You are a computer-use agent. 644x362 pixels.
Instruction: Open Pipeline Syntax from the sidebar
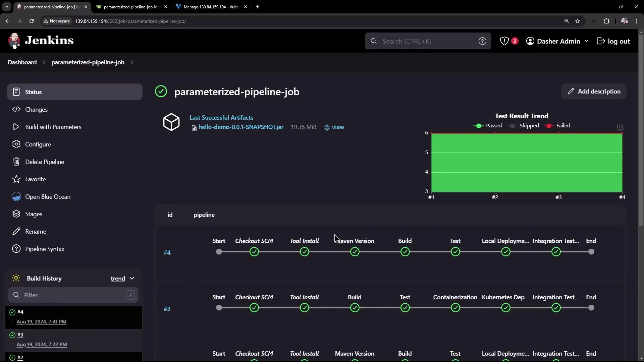[45, 249]
